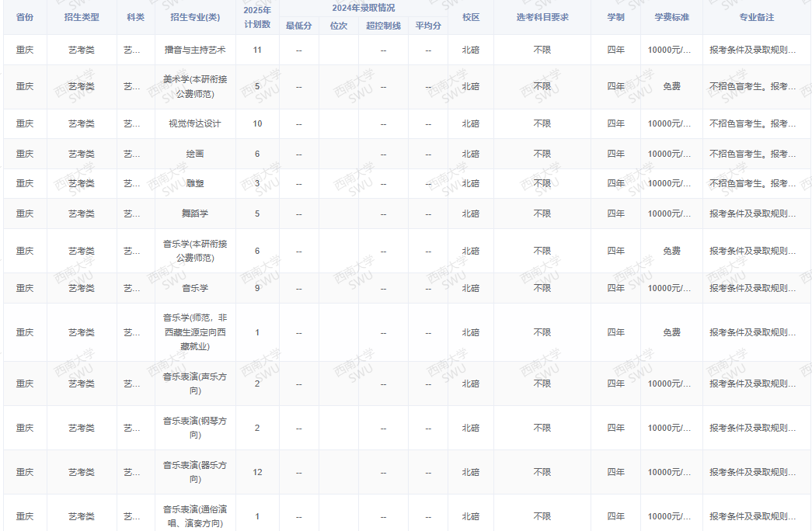Click the 位次 sub-header
812x531 pixels.
pos(339,26)
